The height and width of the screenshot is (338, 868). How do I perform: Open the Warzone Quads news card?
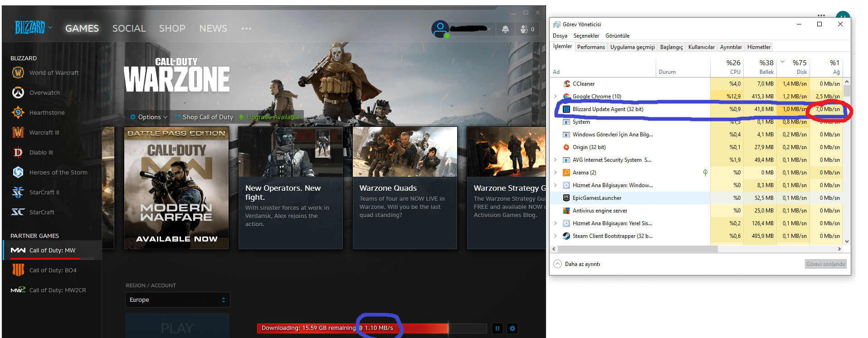tap(405, 188)
